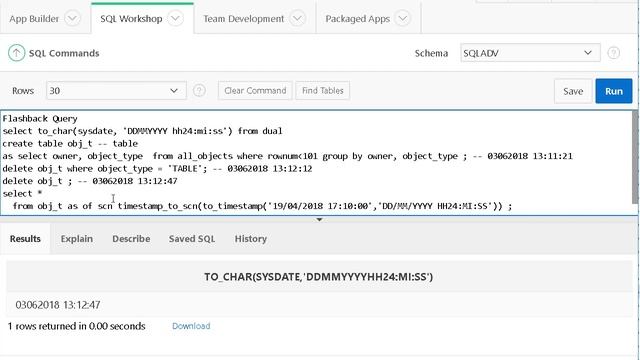Expand the App Builder chevron menu
640x360 pixels.
tap(72, 19)
